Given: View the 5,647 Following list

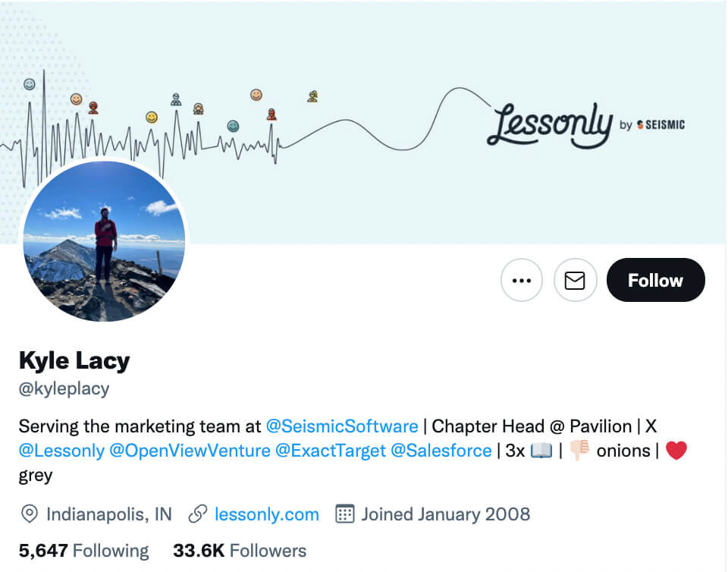Looking at the screenshot, I should point(83,550).
